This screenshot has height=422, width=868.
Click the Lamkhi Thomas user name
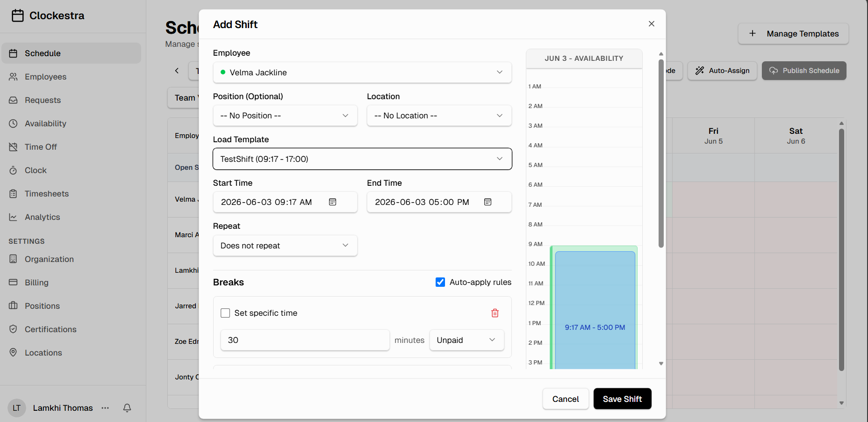(63, 408)
